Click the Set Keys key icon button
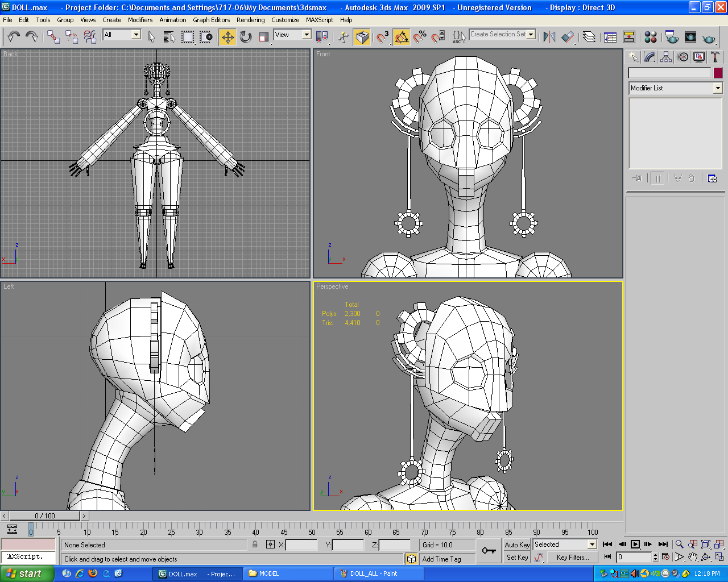The width and height of the screenshot is (728, 582). (x=489, y=550)
